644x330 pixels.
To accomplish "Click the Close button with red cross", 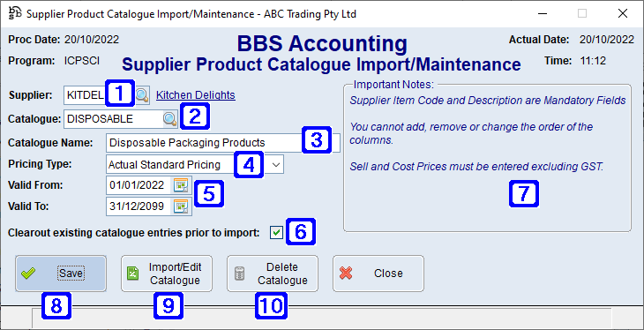I will coord(378,274).
